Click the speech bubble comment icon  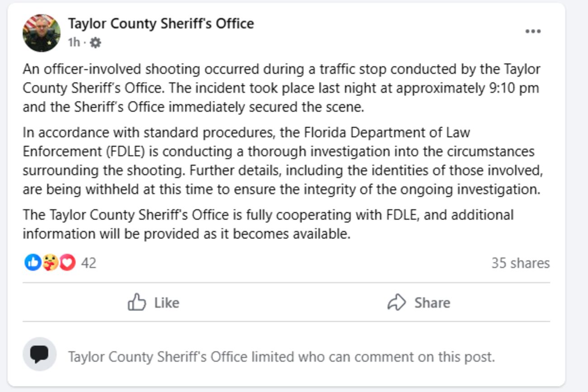pyautogui.click(x=39, y=354)
